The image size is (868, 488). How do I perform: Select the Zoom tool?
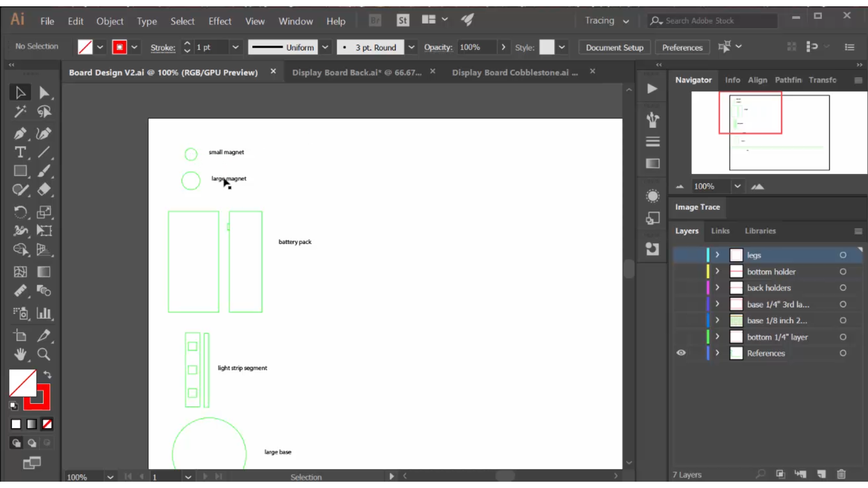click(x=44, y=355)
